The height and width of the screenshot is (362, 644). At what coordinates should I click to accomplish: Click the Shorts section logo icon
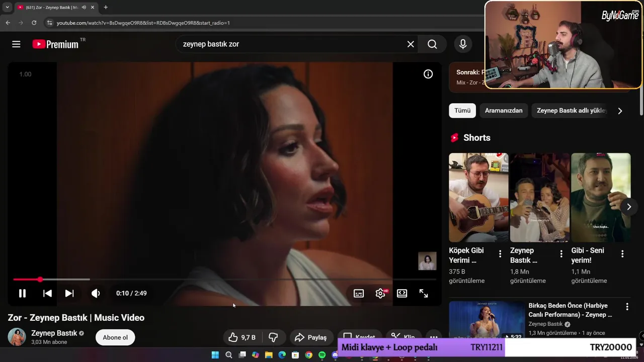click(x=455, y=138)
